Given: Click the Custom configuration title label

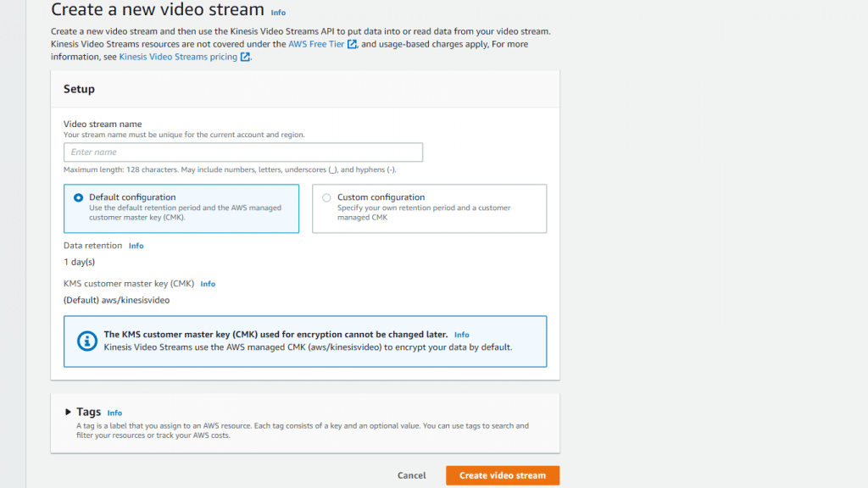Looking at the screenshot, I should [x=381, y=197].
